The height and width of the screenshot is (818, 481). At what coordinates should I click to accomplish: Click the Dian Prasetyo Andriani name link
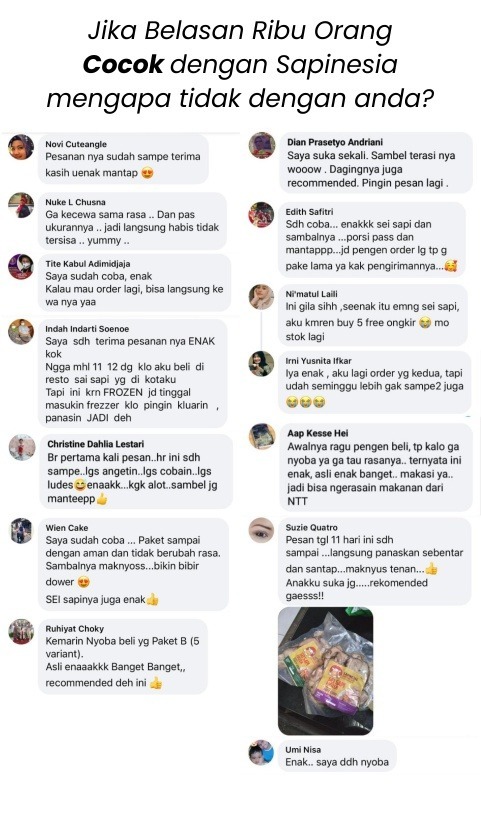pos(335,142)
